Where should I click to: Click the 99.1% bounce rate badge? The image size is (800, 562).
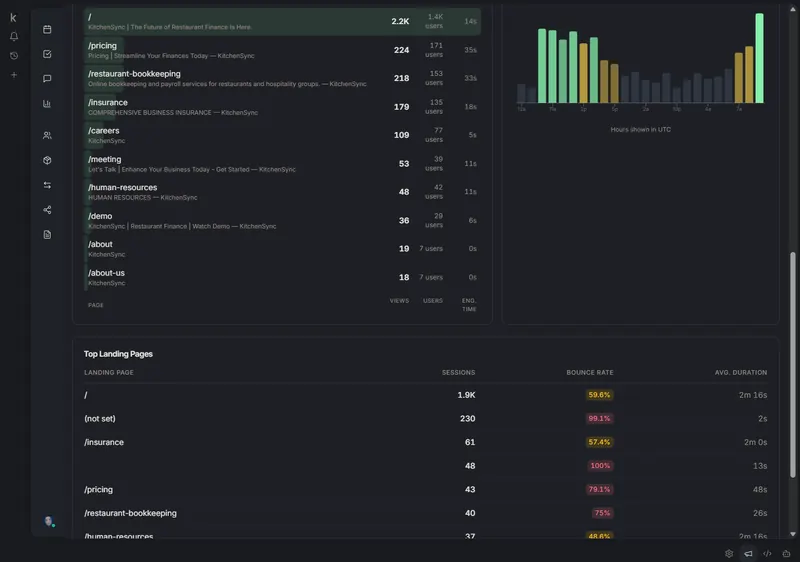tap(599, 419)
